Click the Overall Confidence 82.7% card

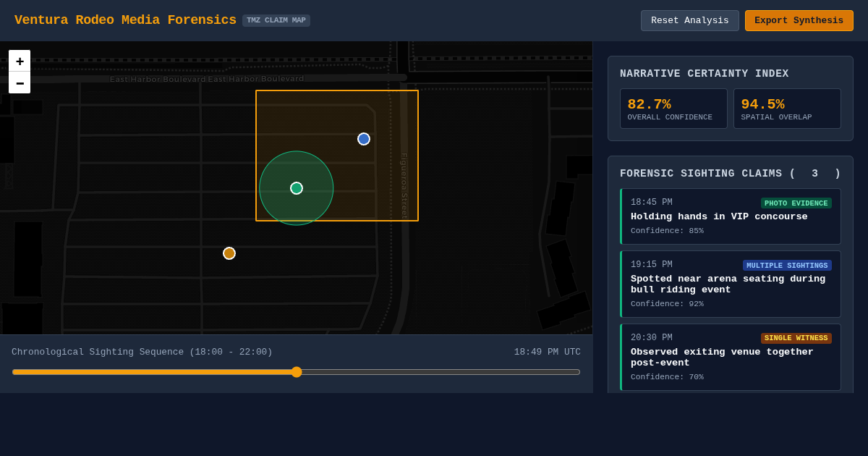[673, 109]
